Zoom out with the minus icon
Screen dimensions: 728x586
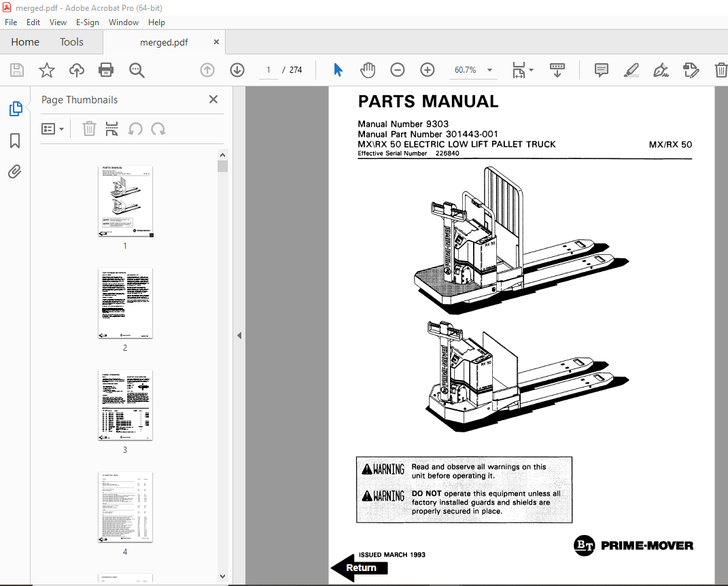pyautogui.click(x=398, y=70)
